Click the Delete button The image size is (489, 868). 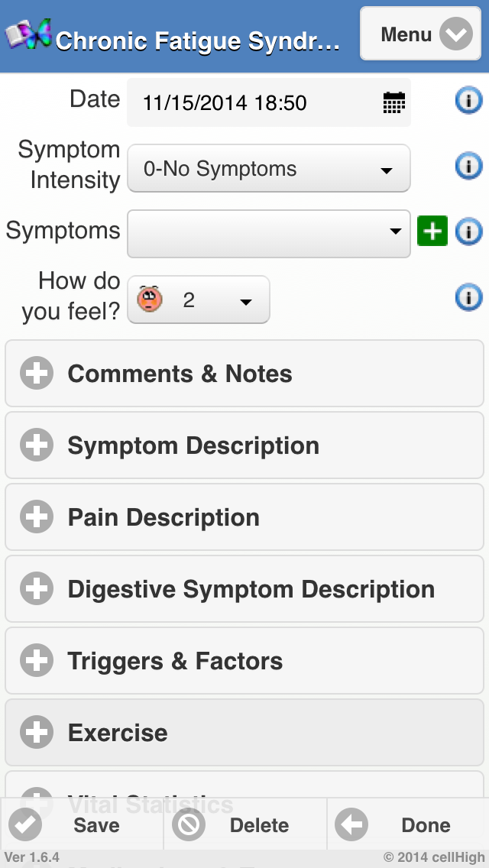pos(244,825)
